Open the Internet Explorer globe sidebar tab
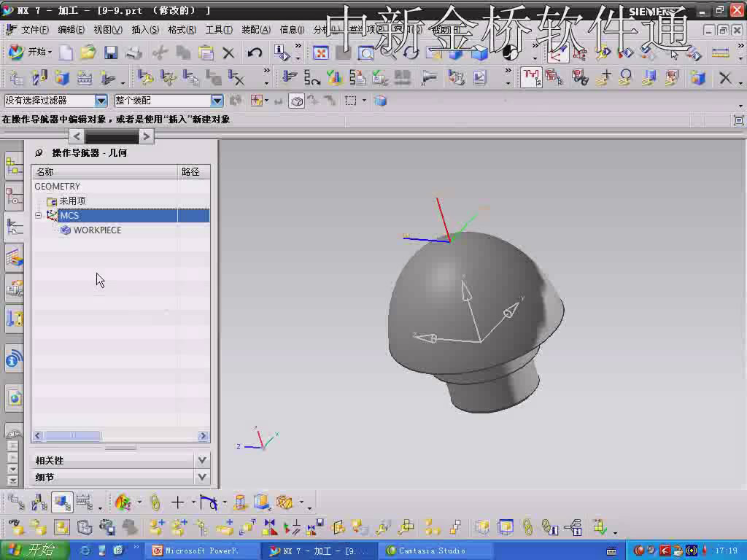The image size is (747, 560). [x=15, y=397]
